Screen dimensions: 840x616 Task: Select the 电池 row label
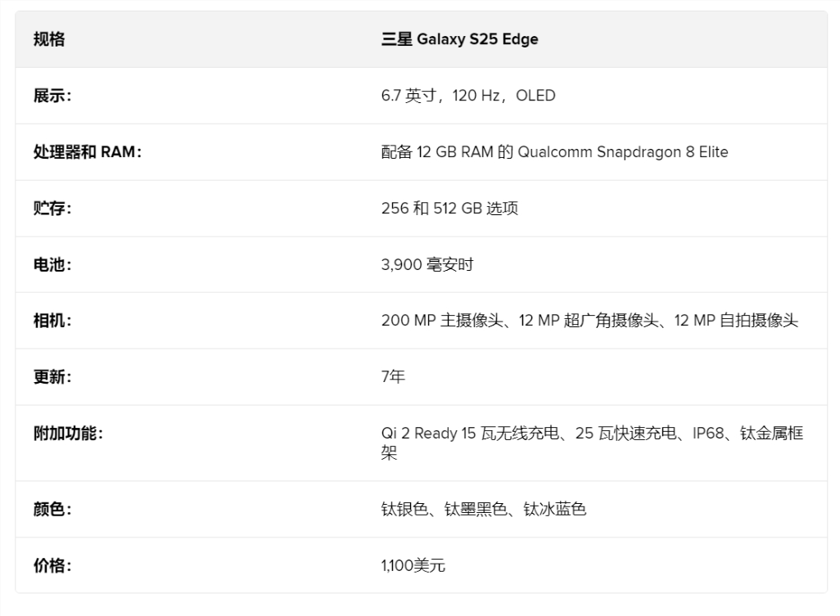pos(52,265)
